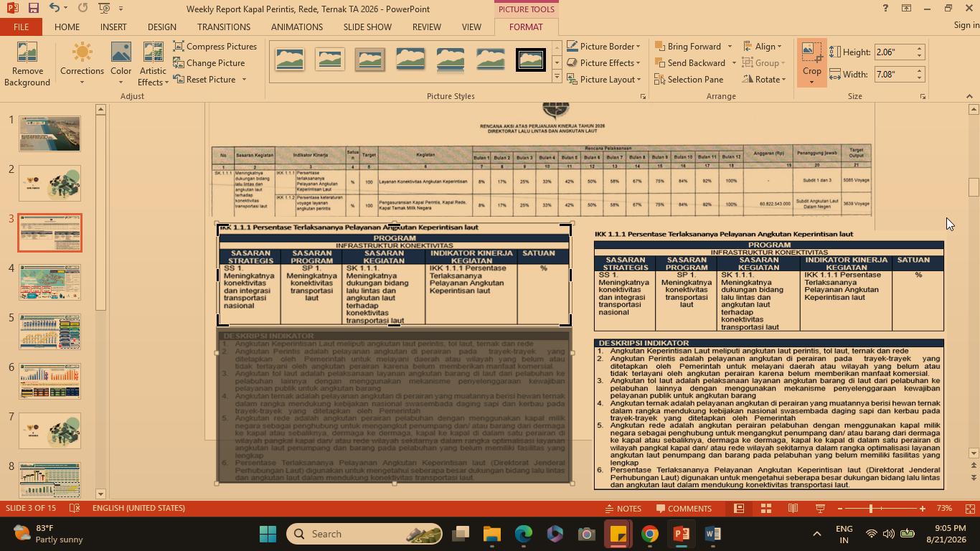Open the ANIMATIONS ribbon tab
Viewport: 980px width, 551px height.
coord(297,27)
